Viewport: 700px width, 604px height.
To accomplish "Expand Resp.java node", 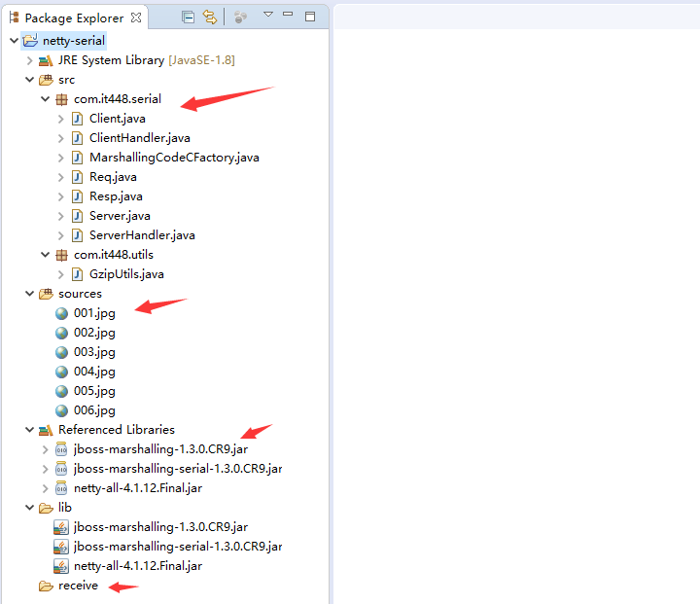I will coord(60,196).
